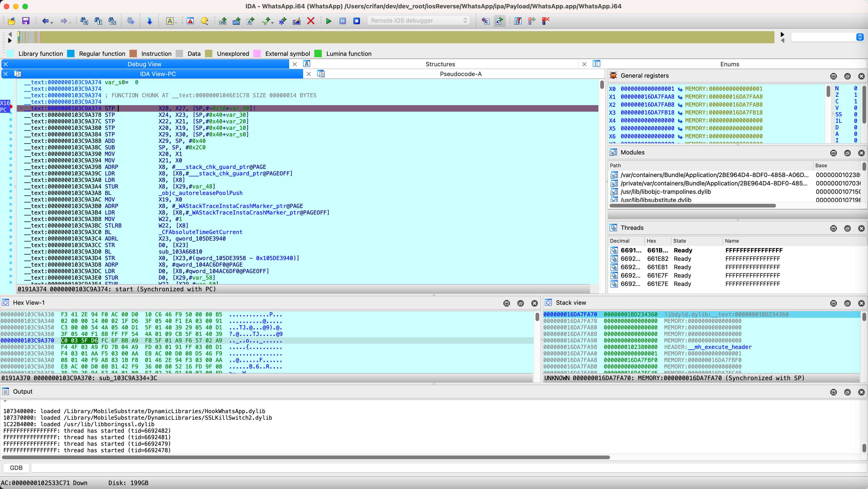Click the Lumina function green swatch
Image resolution: width=868 pixels, height=489 pixels.
click(x=318, y=54)
